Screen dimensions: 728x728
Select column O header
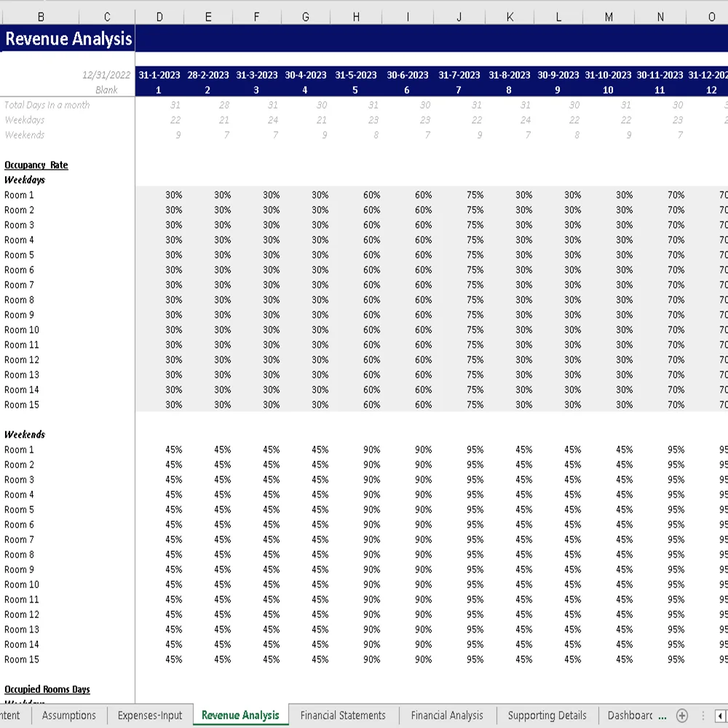pyautogui.click(x=711, y=16)
